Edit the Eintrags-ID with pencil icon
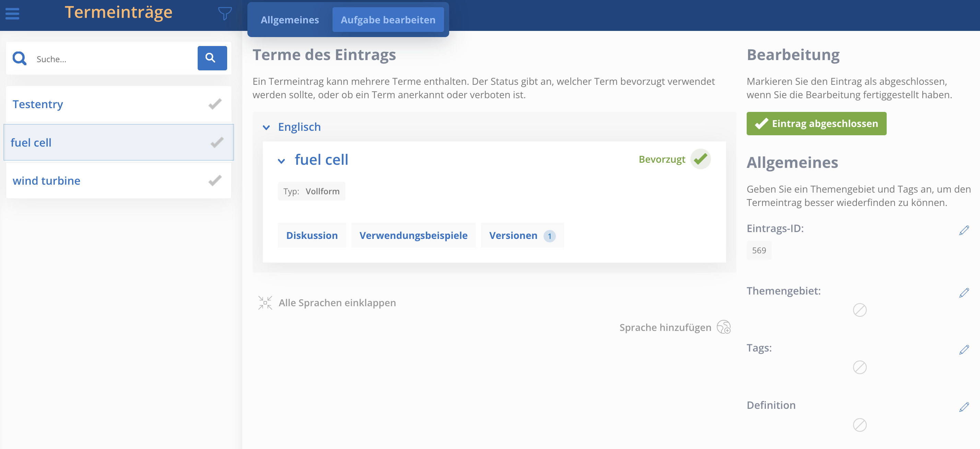The image size is (980, 449). point(964,230)
